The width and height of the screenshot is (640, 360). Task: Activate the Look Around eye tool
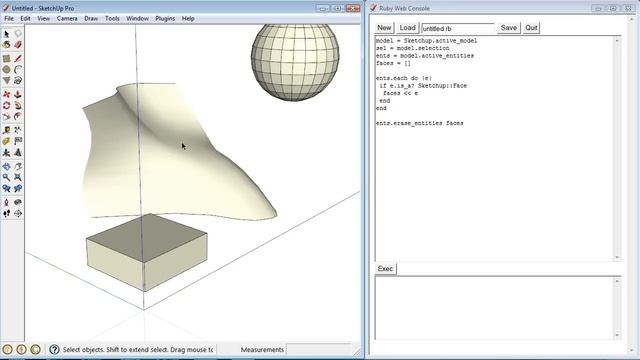point(18,202)
